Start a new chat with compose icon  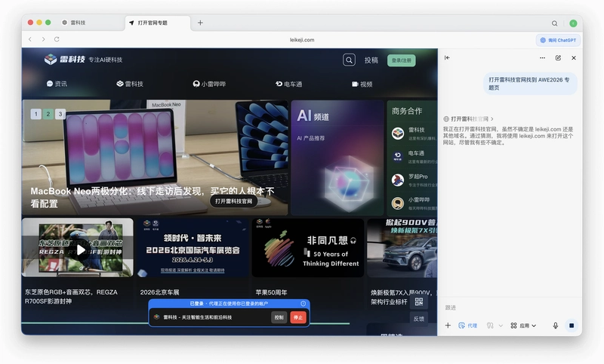tap(558, 58)
